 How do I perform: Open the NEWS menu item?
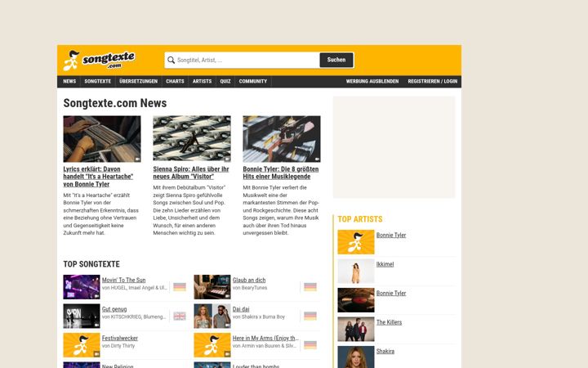(69, 82)
